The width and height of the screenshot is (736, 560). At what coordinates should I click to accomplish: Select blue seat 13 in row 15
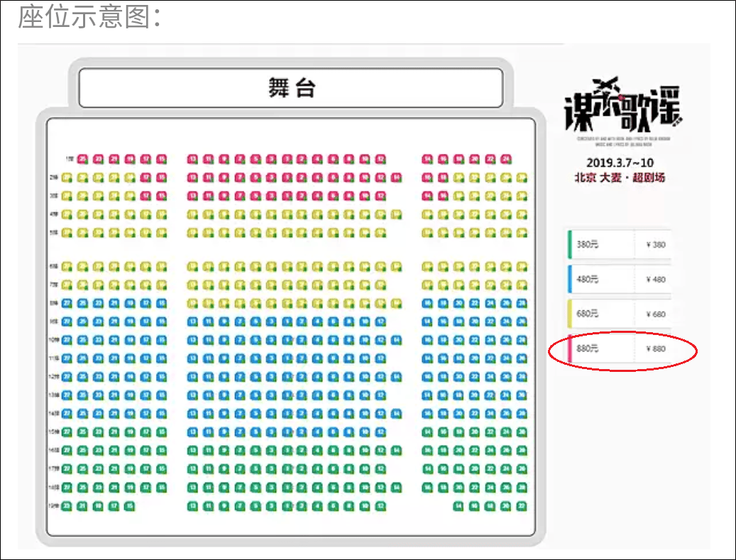(x=192, y=432)
